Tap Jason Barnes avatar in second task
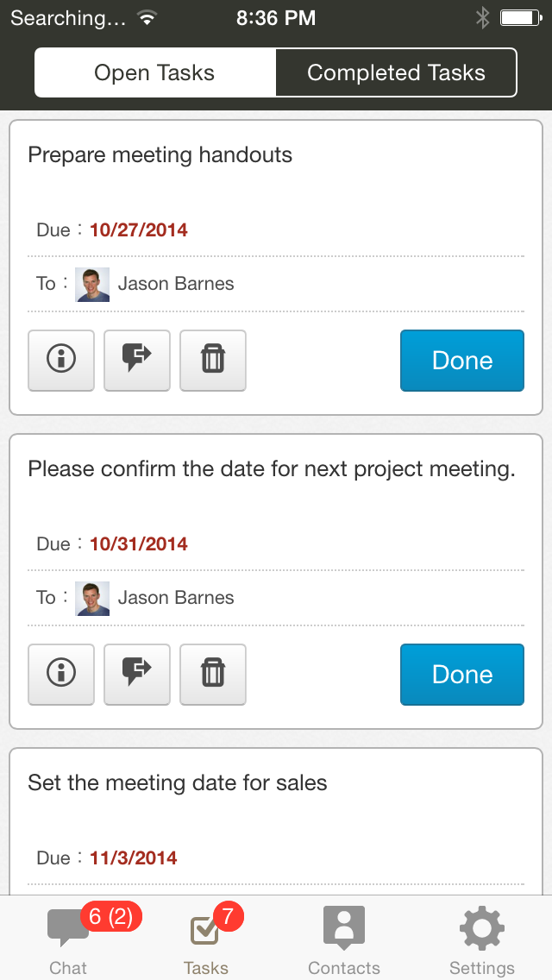Image resolution: width=552 pixels, height=980 pixels. 92,598
